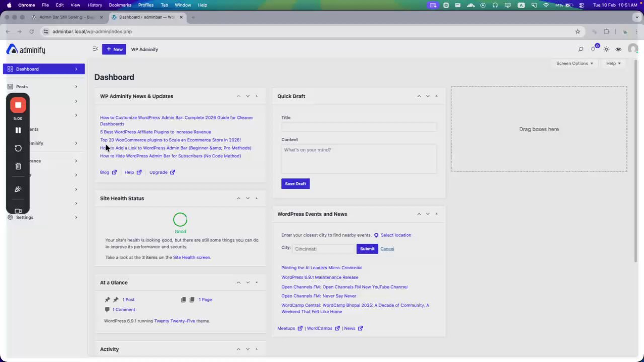Open the notifications bell icon

point(593,49)
